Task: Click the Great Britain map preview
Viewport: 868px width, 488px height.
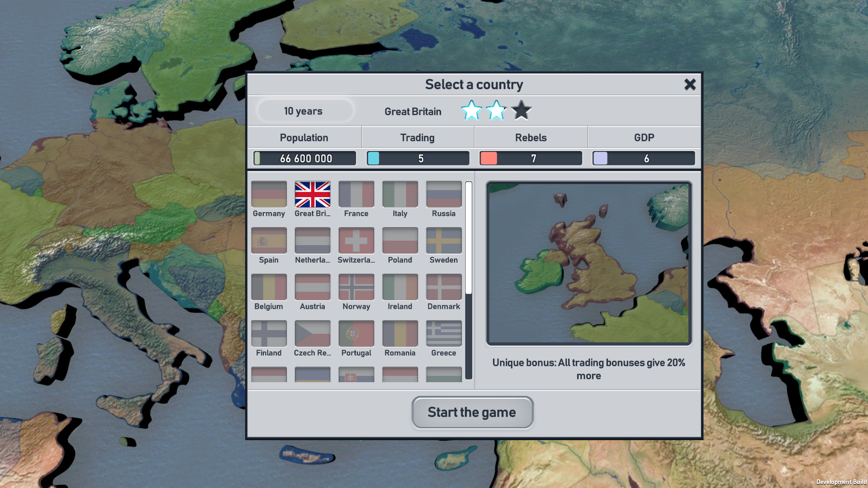Action: 588,264
